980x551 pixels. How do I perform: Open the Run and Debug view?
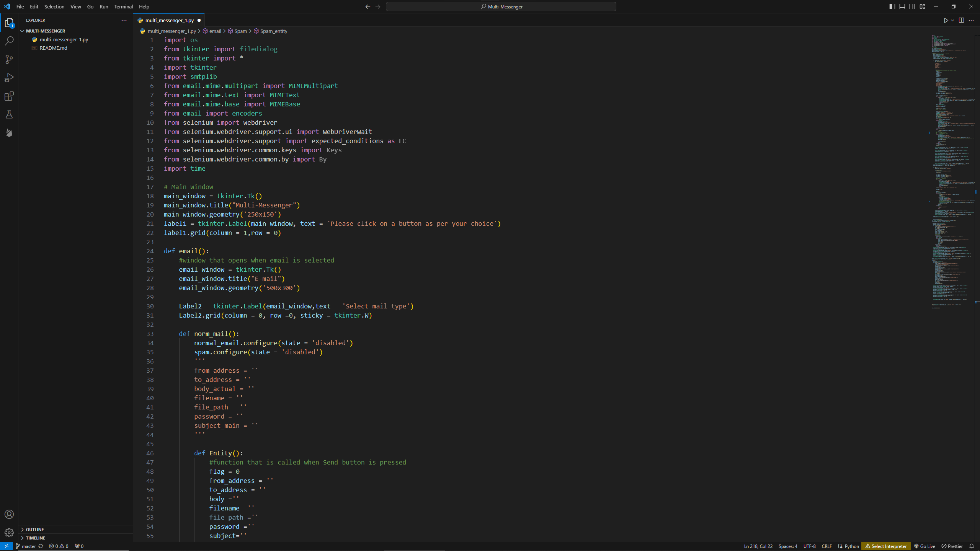9,78
